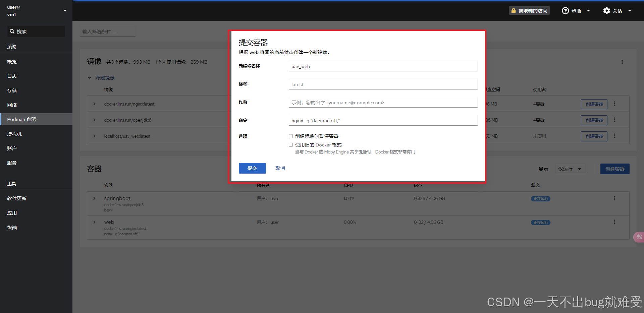This screenshot has height=313, width=644.
Task: Click the language icon in the bottom-right corner
Action: 638,237
